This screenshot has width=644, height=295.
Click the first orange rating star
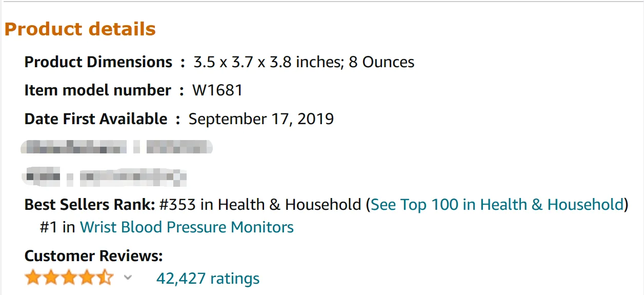coord(33,278)
